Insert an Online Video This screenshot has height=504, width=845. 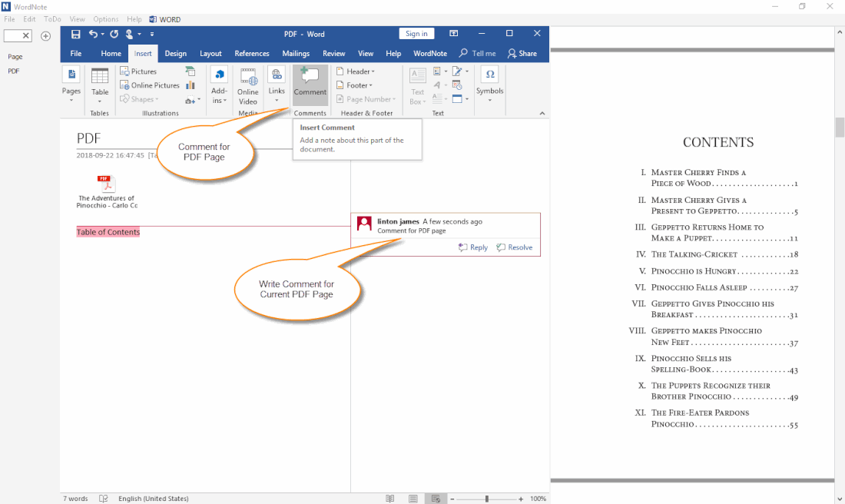(x=247, y=85)
